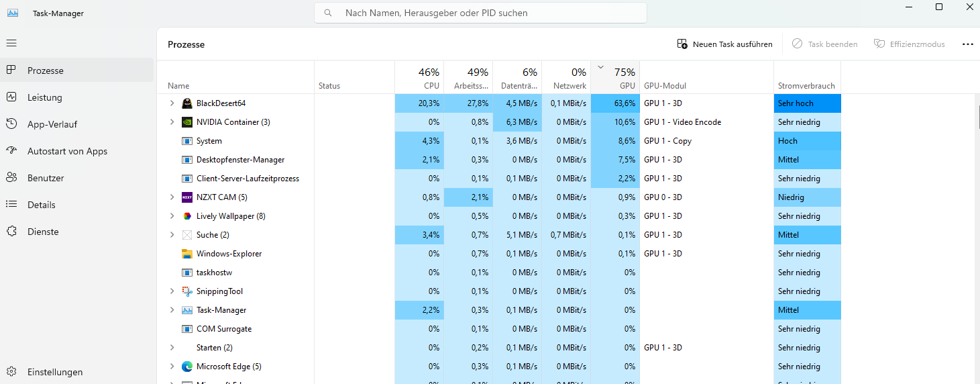Screen dimensions: 980x384
Task: Open the App-Verlauf page
Action: point(77,124)
